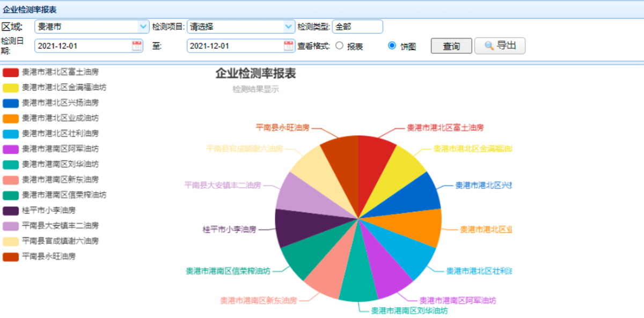Viewport: 644px width, 318px height.
Task: Click pie label 平南县官成镇谢六油房
Action: pyautogui.click(x=244, y=149)
